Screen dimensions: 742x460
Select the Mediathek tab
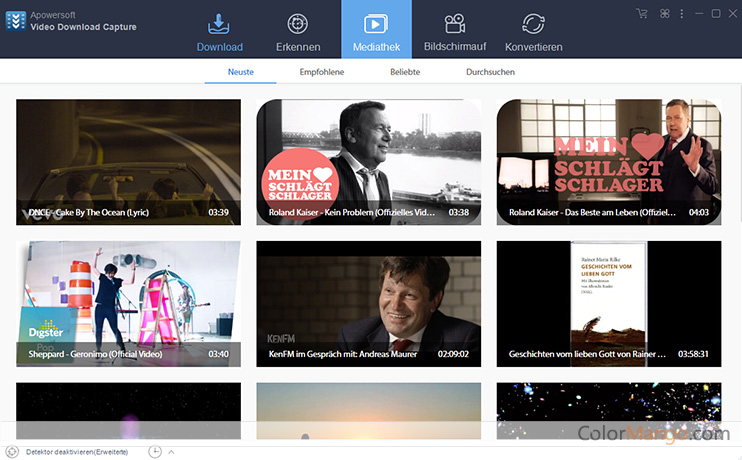coord(376,29)
